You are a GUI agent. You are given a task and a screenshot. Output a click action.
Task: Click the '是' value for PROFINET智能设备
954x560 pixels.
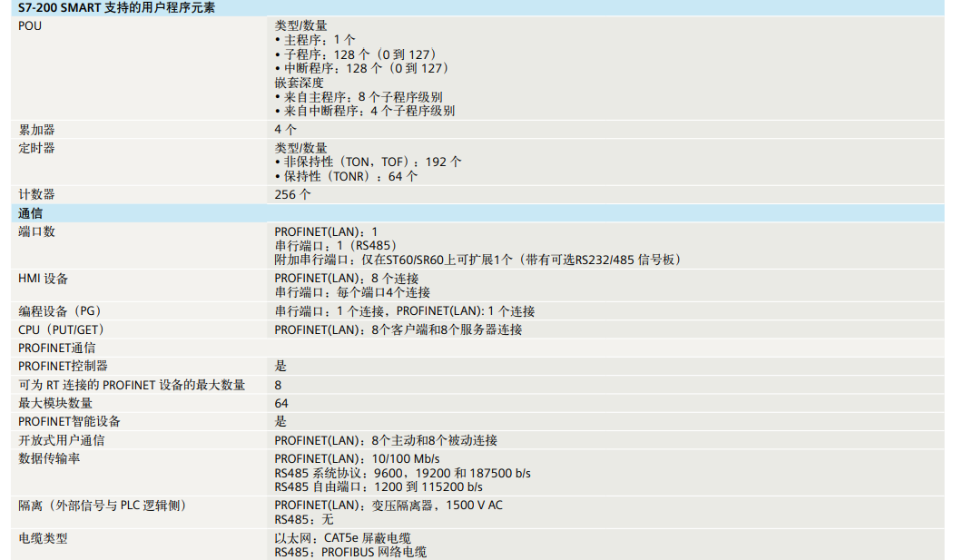coord(280,421)
